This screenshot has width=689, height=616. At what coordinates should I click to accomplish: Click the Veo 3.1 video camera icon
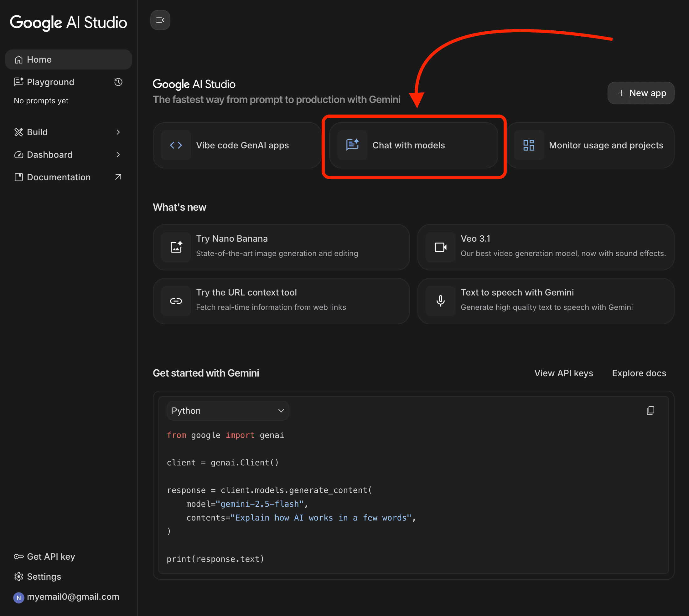[x=440, y=247]
